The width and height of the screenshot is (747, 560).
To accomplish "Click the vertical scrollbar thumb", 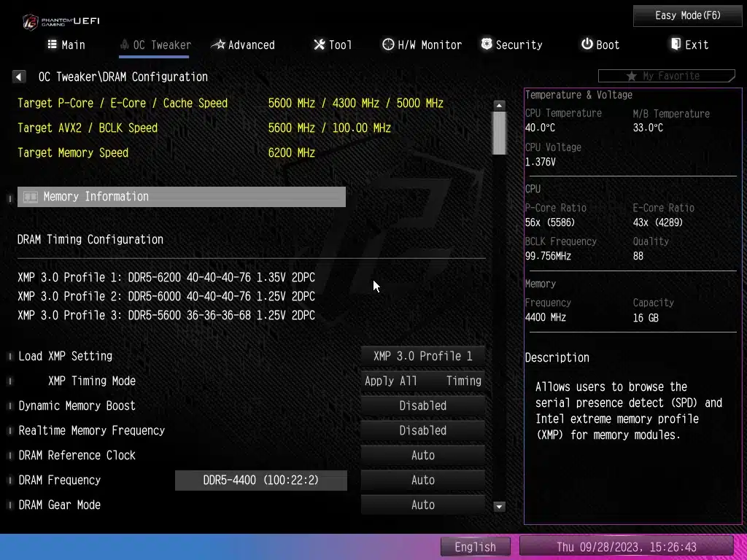I will pyautogui.click(x=499, y=133).
